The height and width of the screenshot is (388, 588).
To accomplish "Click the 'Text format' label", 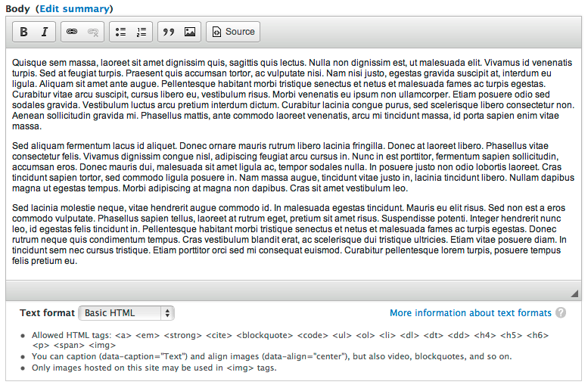I will click(47, 313).
